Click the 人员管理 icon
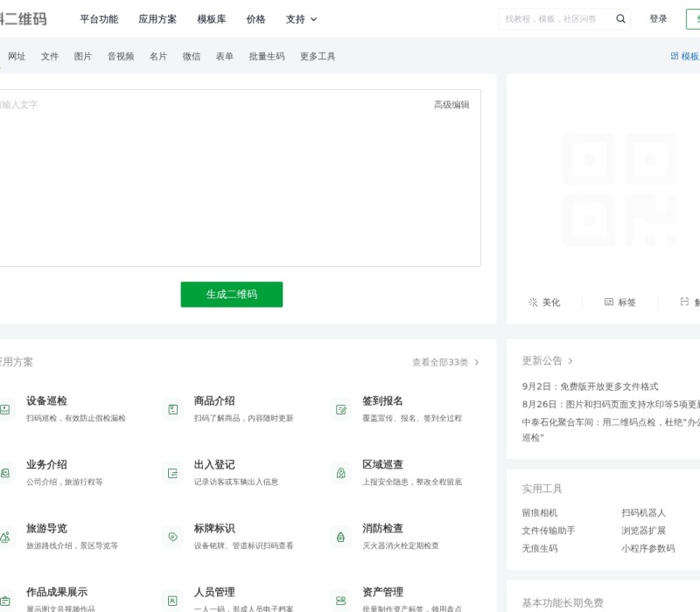 (x=172, y=601)
